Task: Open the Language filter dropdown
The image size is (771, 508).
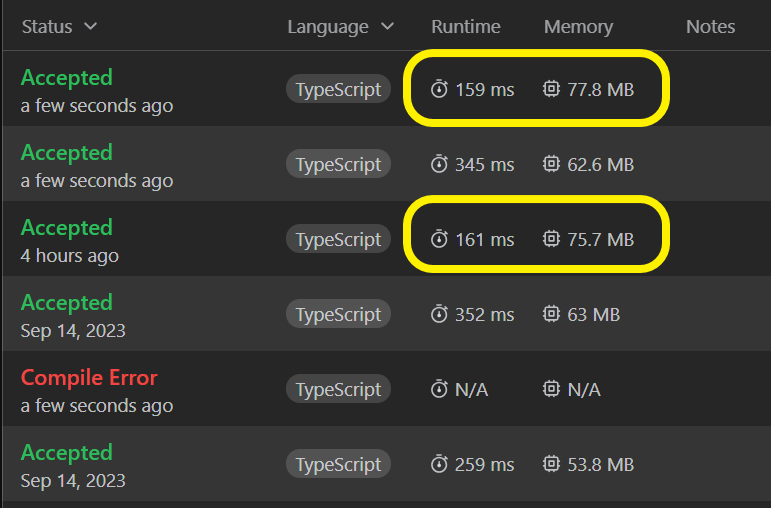Action: [341, 27]
